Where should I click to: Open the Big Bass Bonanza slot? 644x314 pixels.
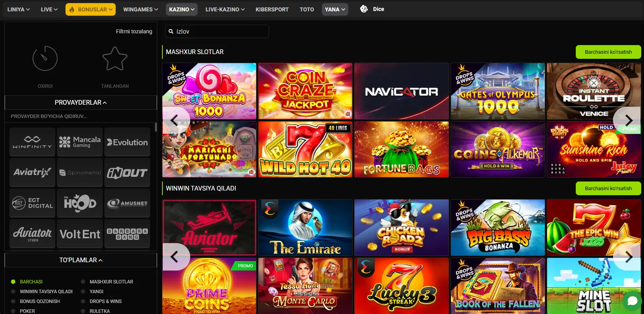[498, 228]
